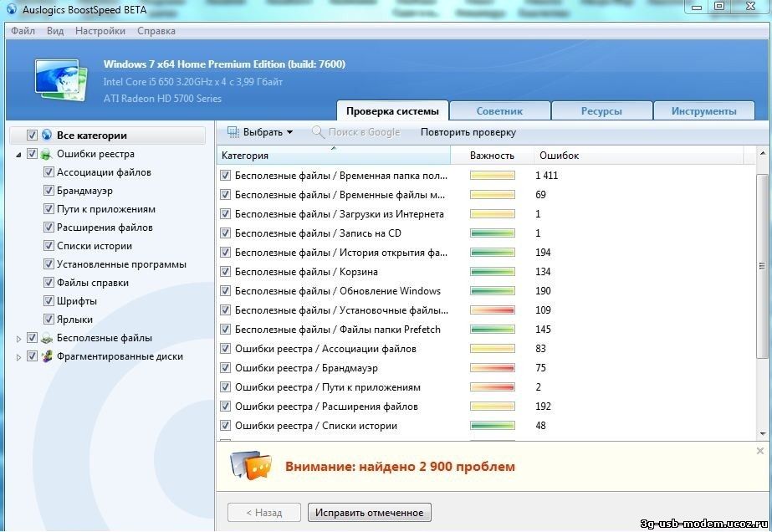This screenshot has width=772, height=532.
Task: Switch to the Инструменты tab
Action: [704, 110]
